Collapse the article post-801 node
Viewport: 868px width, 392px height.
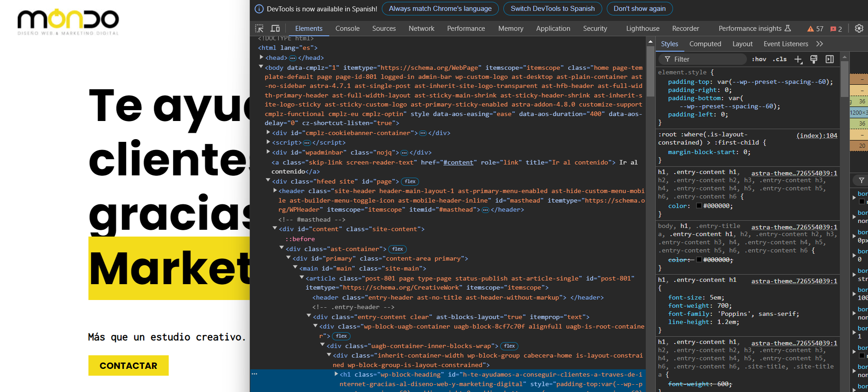click(302, 277)
